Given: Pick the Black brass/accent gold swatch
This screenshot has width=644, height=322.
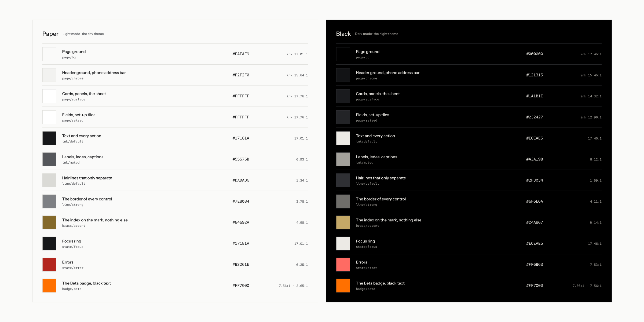Looking at the screenshot, I should click(343, 222).
